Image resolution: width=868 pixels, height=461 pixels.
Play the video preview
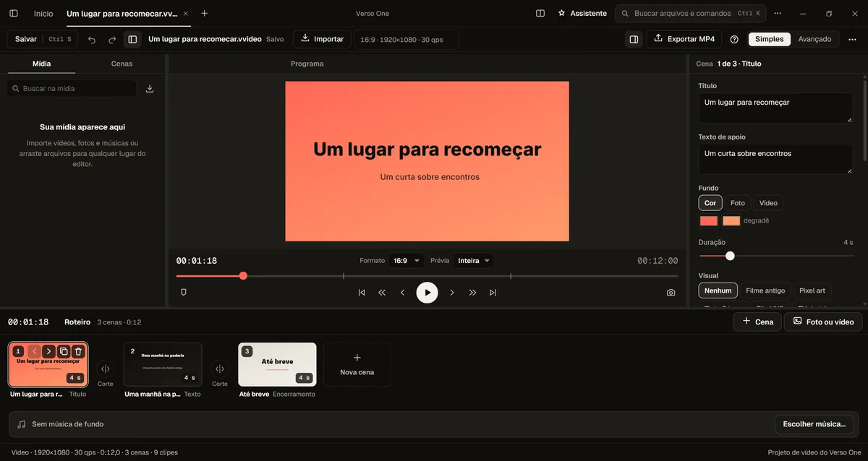click(x=427, y=293)
